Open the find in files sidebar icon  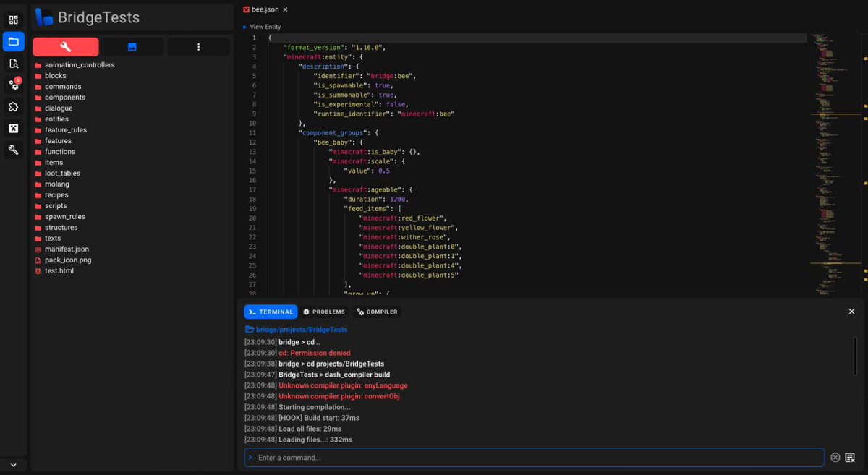tap(13, 63)
